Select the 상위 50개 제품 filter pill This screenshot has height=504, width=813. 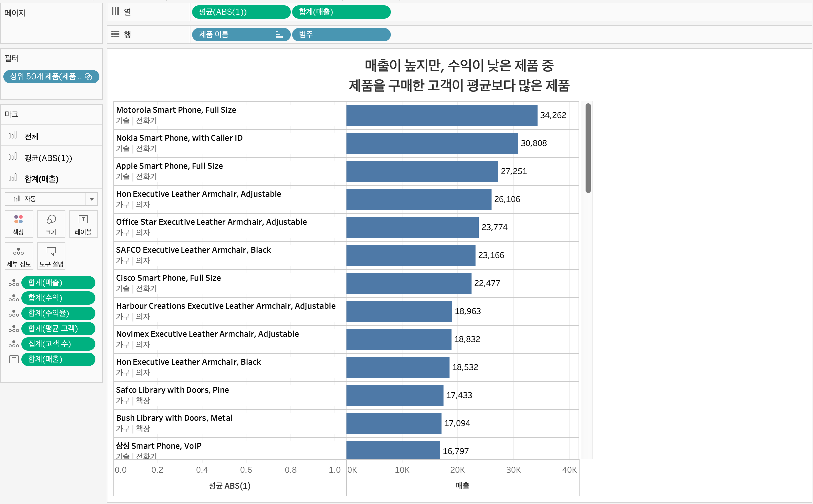point(51,77)
